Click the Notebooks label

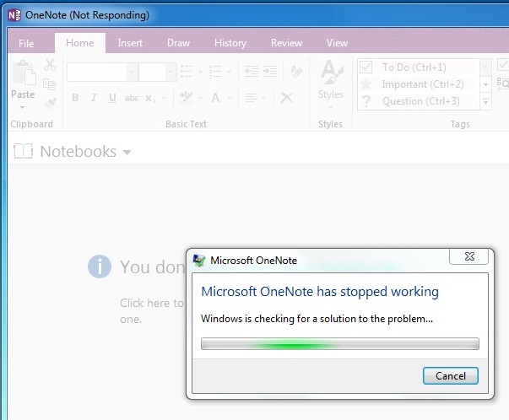(79, 152)
